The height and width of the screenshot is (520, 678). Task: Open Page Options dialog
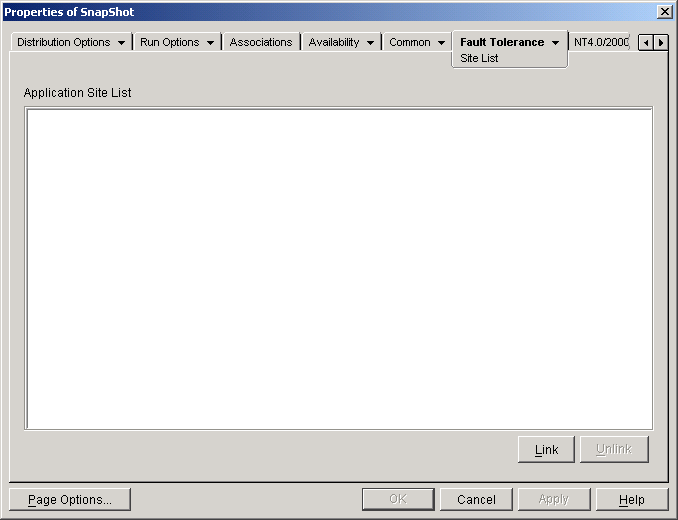[x=70, y=500]
